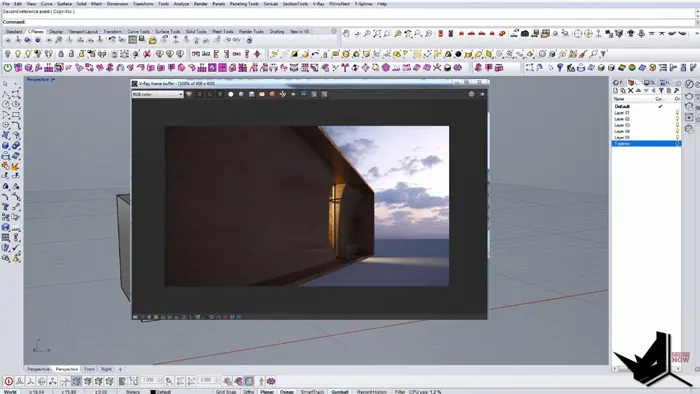This screenshot has height=394, width=700.
Task: Click the round icon at frame buffer toolbar right
Action: pos(471,94)
